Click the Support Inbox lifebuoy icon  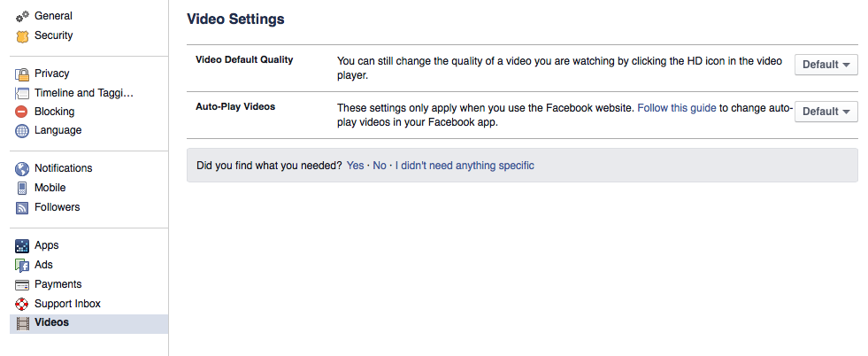[x=21, y=304]
